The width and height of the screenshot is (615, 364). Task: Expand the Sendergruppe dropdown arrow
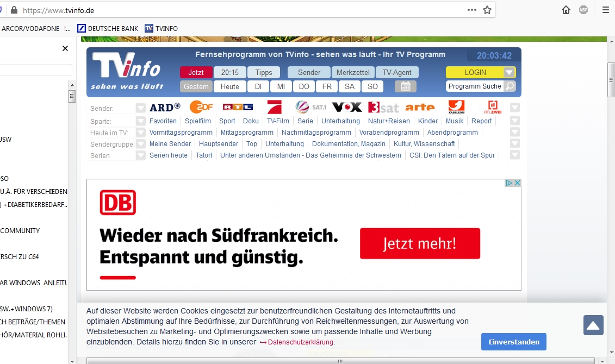(140, 144)
